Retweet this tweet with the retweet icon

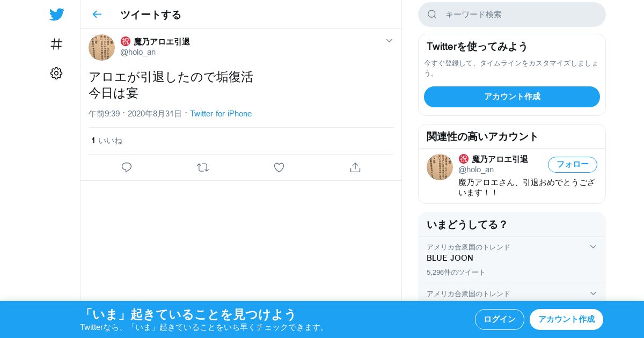(203, 167)
